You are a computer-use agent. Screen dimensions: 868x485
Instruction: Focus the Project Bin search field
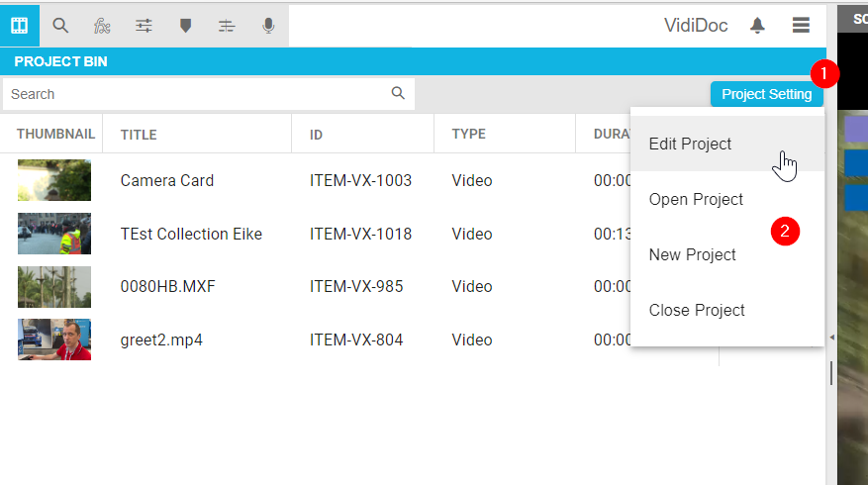pyautogui.click(x=198, y=94)
